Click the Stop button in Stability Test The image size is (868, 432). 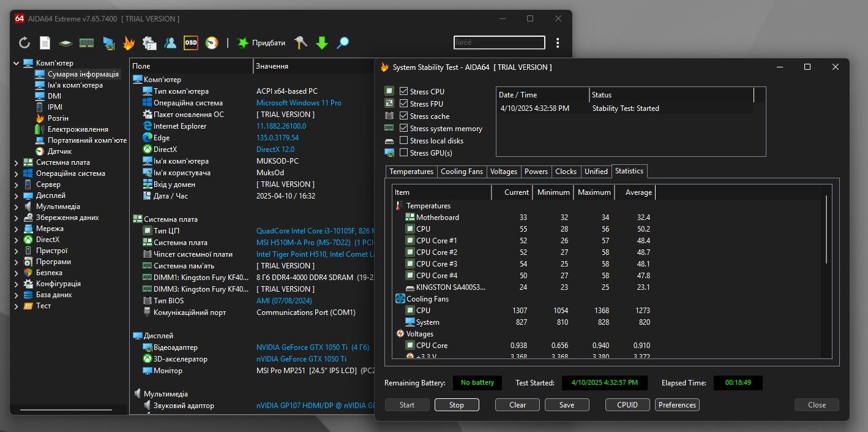457,405
